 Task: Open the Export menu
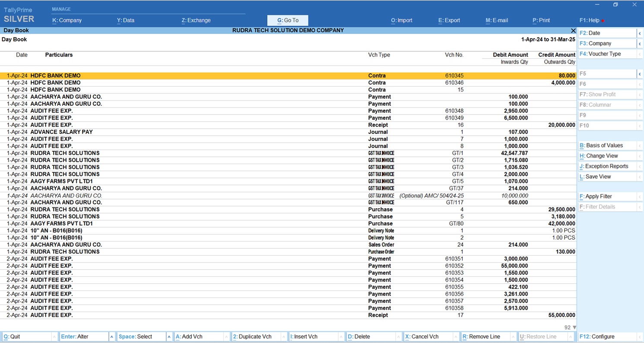(x=449, y=20)
